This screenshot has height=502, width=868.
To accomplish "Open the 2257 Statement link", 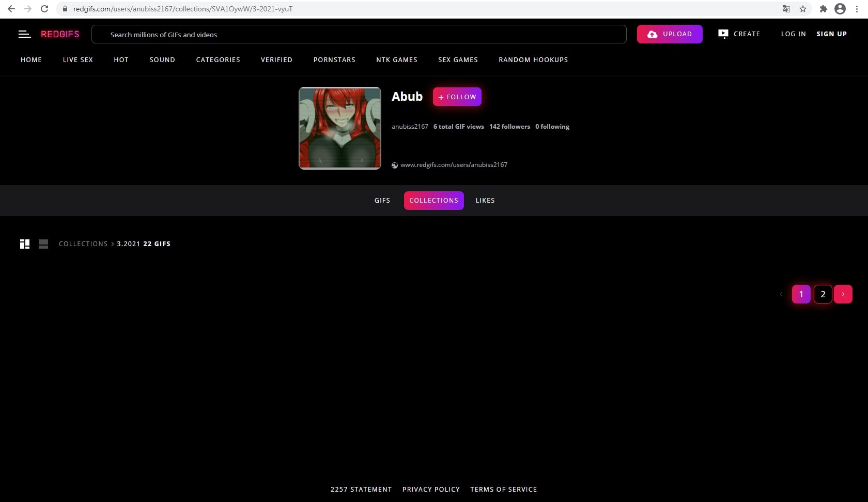I will tap(361, 490).
